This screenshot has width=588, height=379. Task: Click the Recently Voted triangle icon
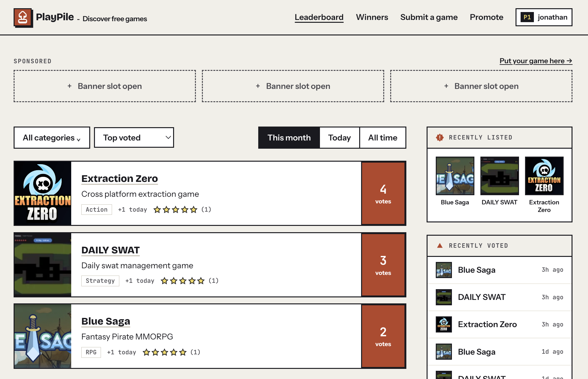440,245
